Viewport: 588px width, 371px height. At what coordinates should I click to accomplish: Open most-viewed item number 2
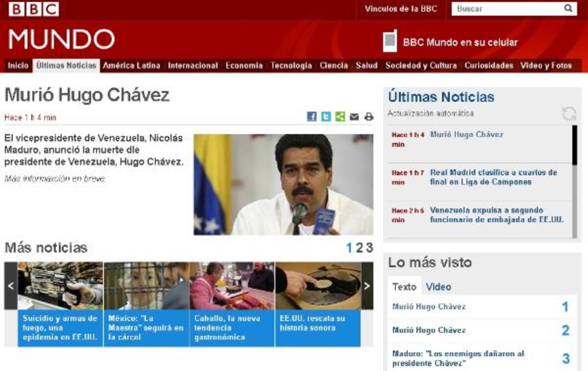click(429, 330)
